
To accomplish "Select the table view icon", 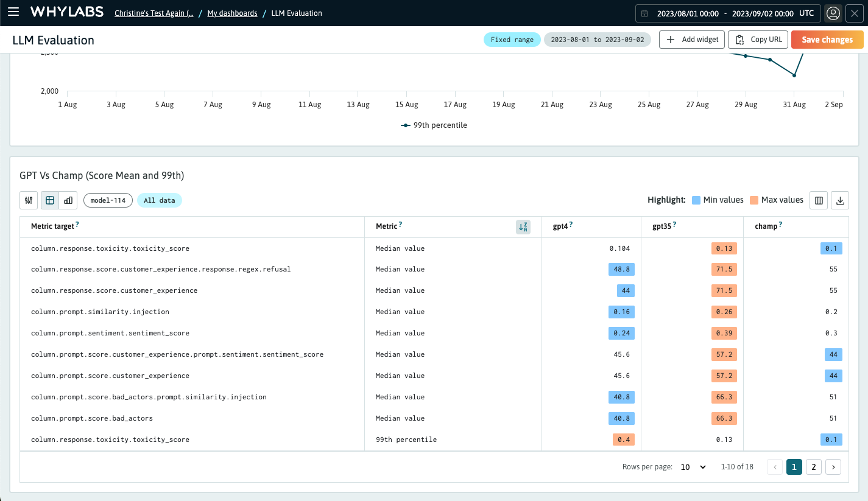I will click(x=49, y=200).
